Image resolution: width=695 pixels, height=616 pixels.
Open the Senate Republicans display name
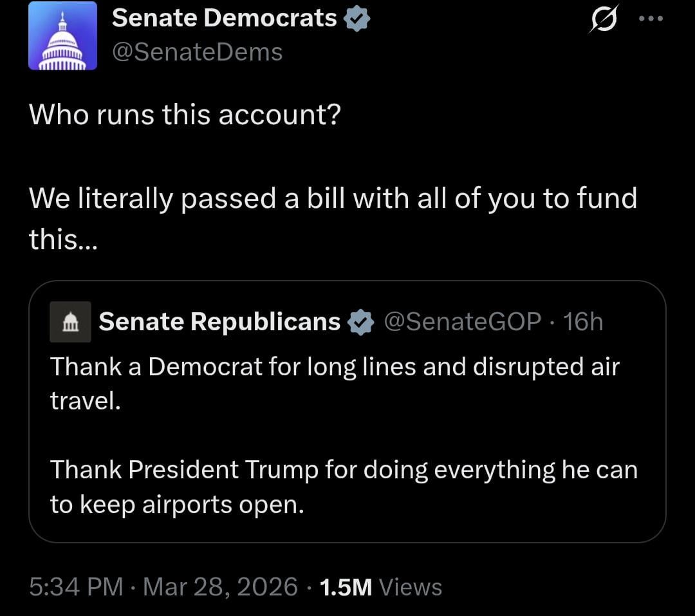pos(219,321)
